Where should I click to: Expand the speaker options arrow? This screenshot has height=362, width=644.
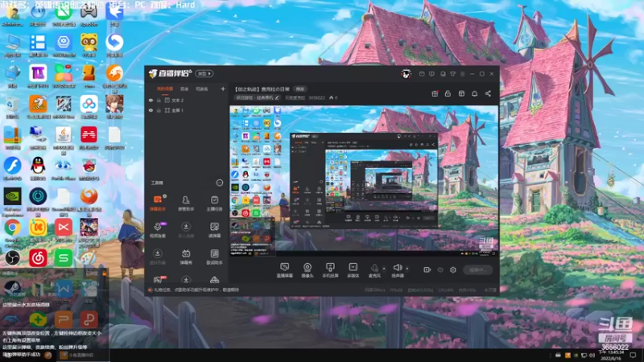[407, 269]
